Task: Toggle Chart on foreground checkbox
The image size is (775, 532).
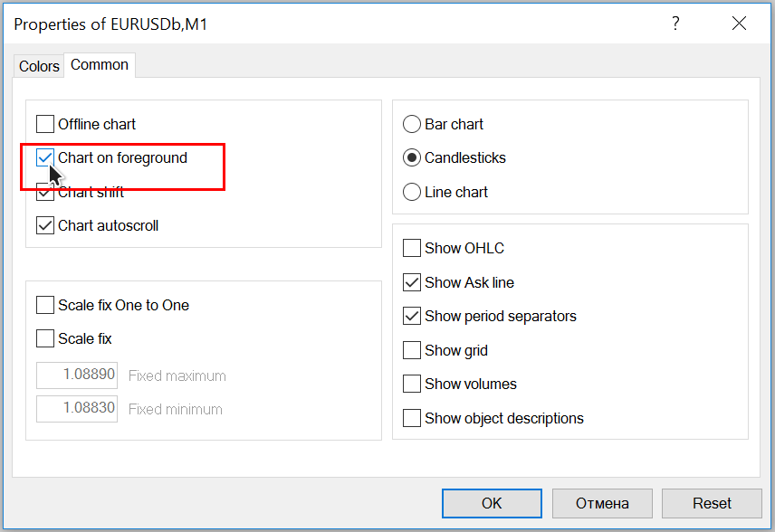Action: [x=45, y=158]
